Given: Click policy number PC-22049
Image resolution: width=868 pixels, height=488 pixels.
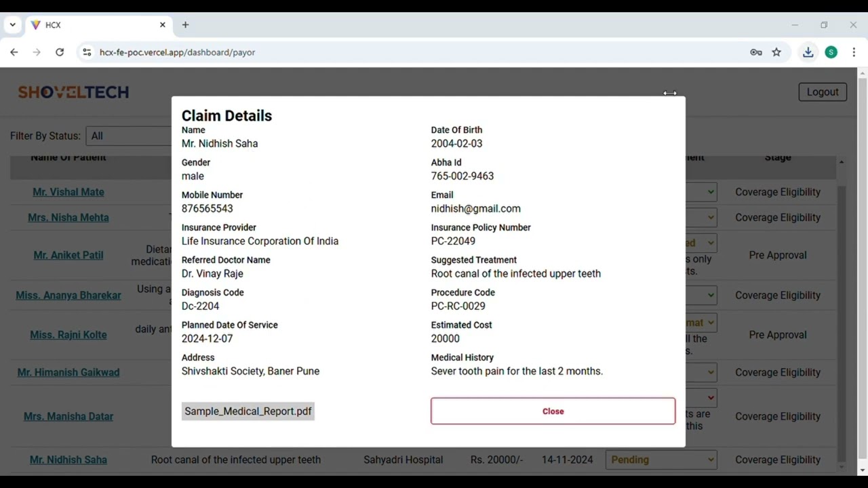Looking at the screenshot, I should [453, 241].
